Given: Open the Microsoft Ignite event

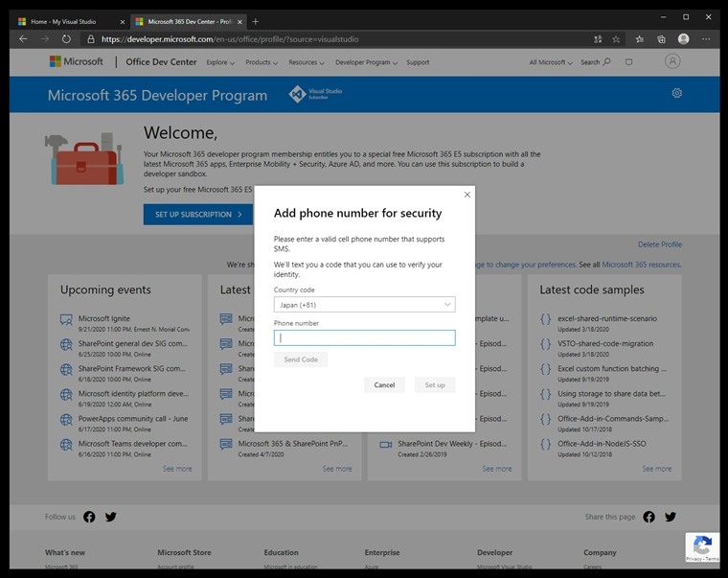Looking at the screenshot, I should point(104,318).
